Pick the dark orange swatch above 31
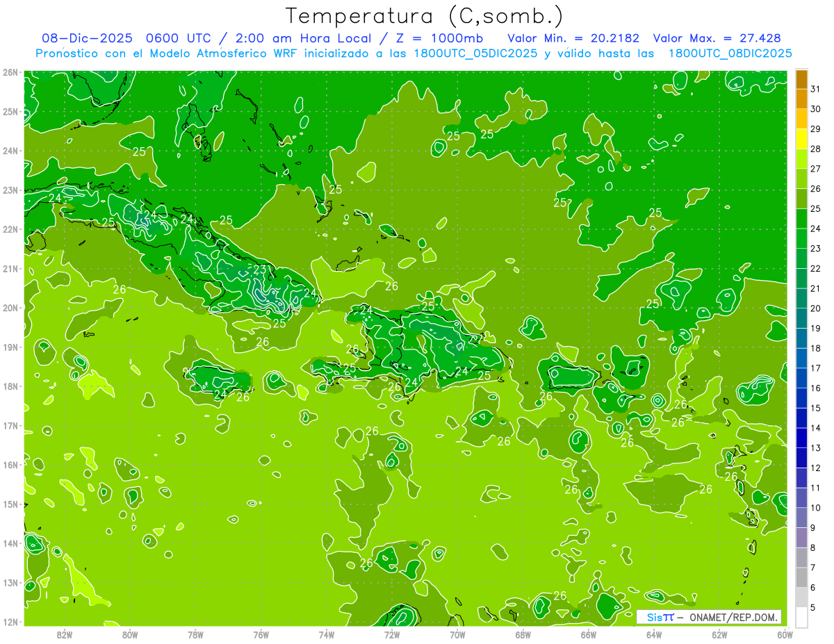This screenshot has width=834, height=644. click(801, 79)
